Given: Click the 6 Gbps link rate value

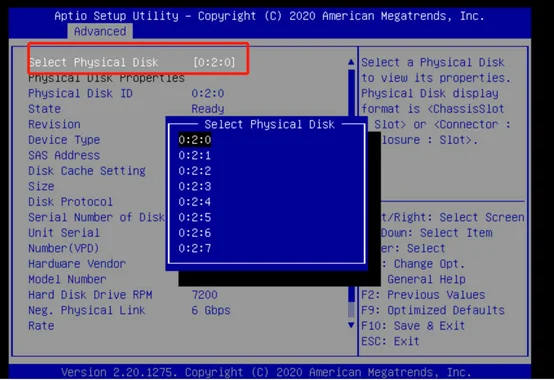Looking at the screenshot, I should [211, 311].
